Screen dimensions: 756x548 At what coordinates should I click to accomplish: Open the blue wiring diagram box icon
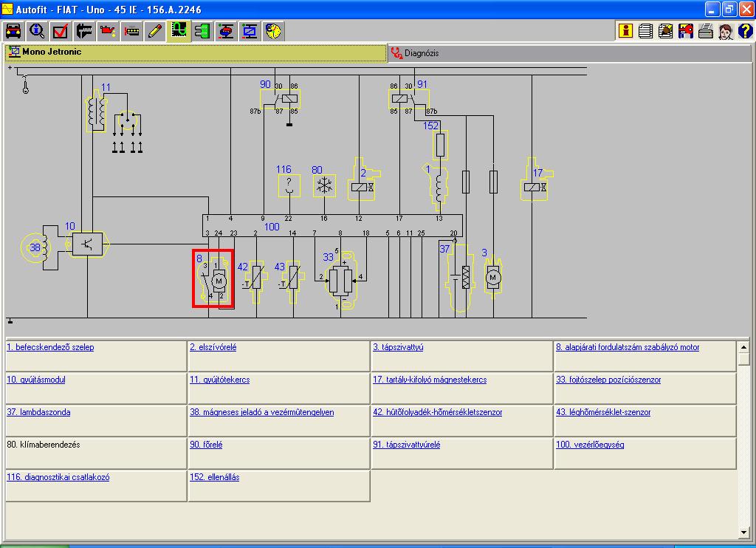point(250,31)
